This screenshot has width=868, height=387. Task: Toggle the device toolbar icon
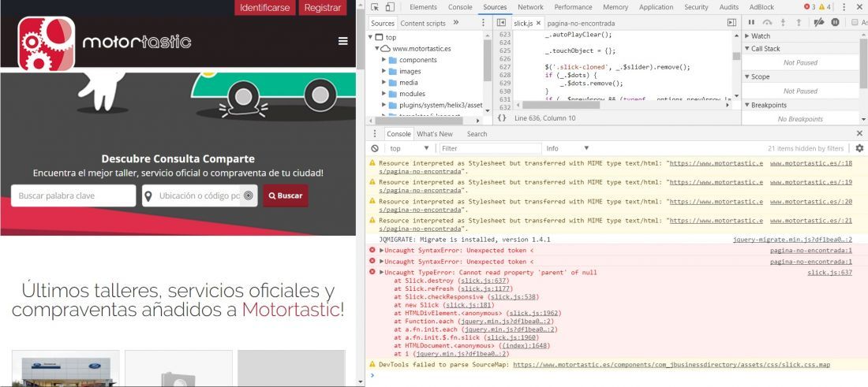click(x=390, y=7)
